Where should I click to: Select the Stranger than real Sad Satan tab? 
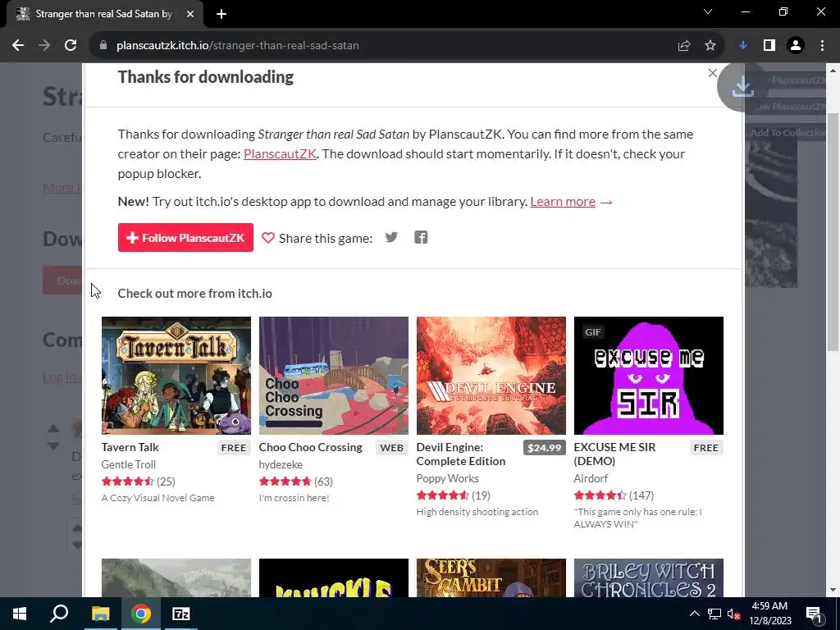coord(104,14)
